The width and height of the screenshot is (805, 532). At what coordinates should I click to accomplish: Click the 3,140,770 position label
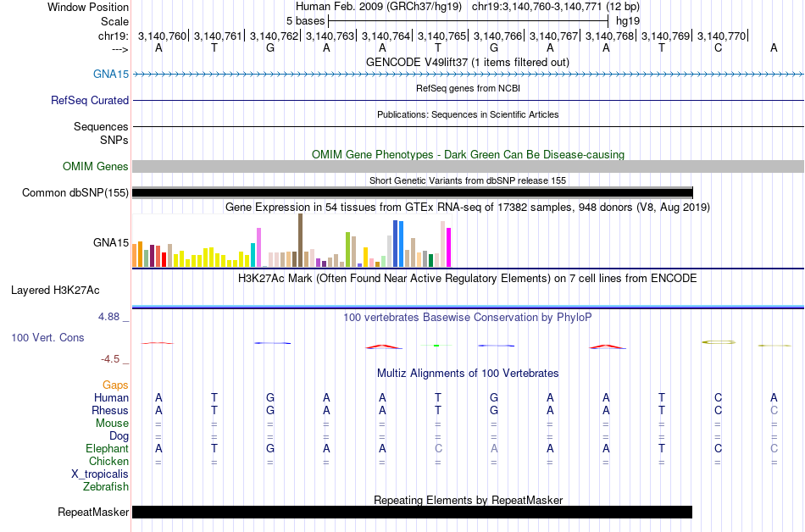[x=721, y=36]
